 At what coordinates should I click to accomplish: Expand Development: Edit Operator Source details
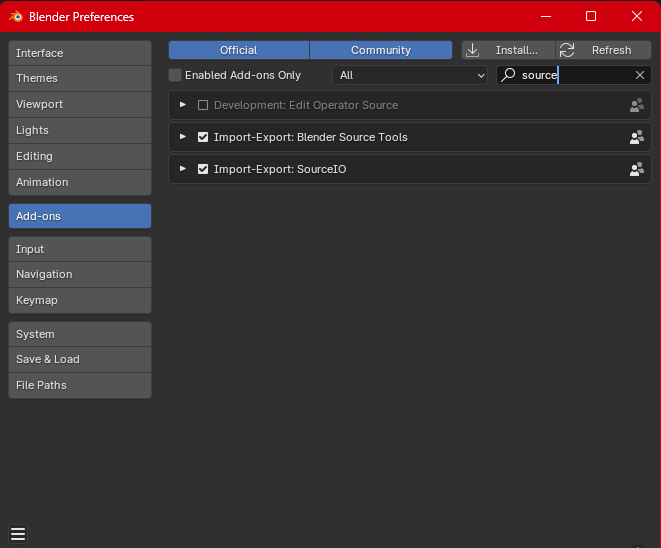coord(183,105)
